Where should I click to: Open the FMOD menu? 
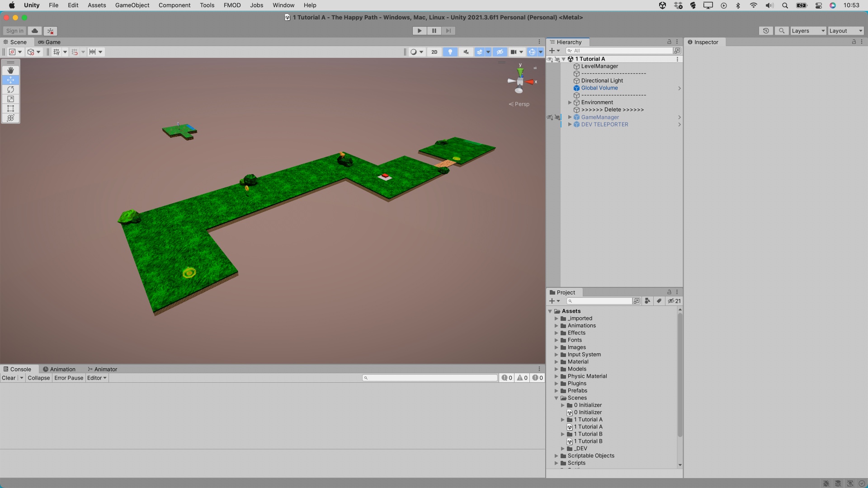click(x=232, y=5)
